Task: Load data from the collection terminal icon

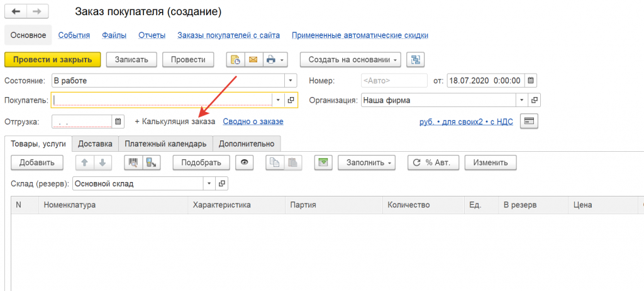Action: click(151, 163)
